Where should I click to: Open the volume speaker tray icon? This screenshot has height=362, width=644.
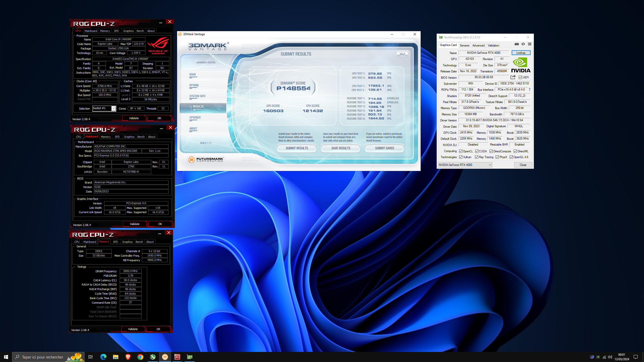pyautogui.click(x=610, y=357)
